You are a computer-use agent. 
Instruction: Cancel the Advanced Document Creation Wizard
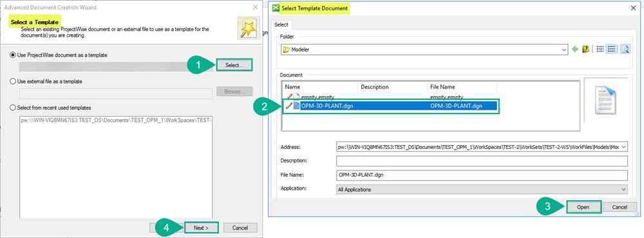(240, 228)
